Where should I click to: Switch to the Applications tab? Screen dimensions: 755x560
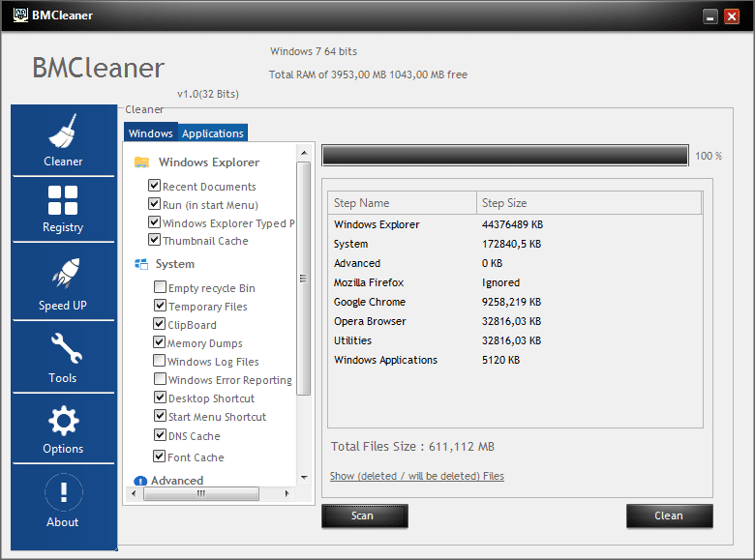pos(213,133)
